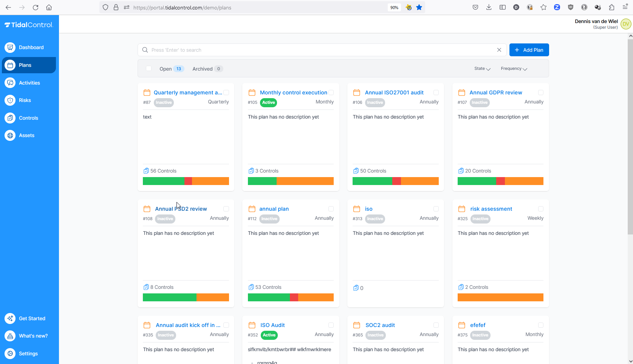Click the Add Plan button

coord(529,50)
